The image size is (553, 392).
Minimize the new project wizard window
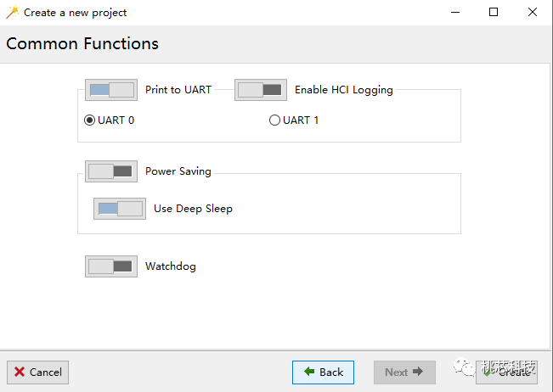coord(455,13)
